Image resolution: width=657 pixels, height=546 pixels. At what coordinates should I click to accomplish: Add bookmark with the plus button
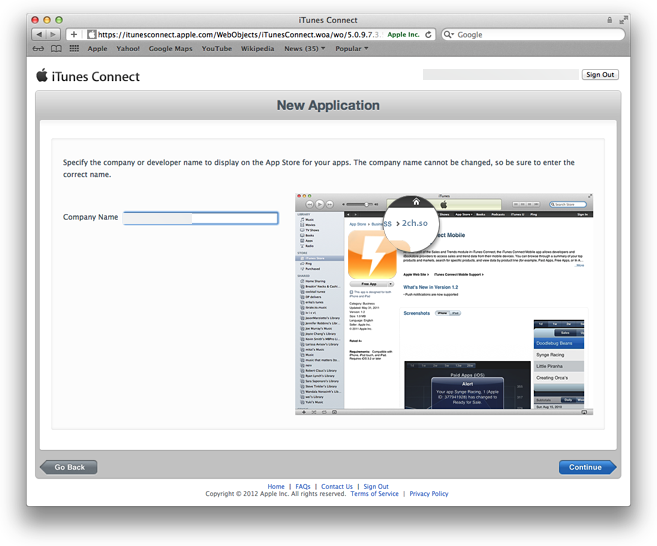click(x=74, y=34)
